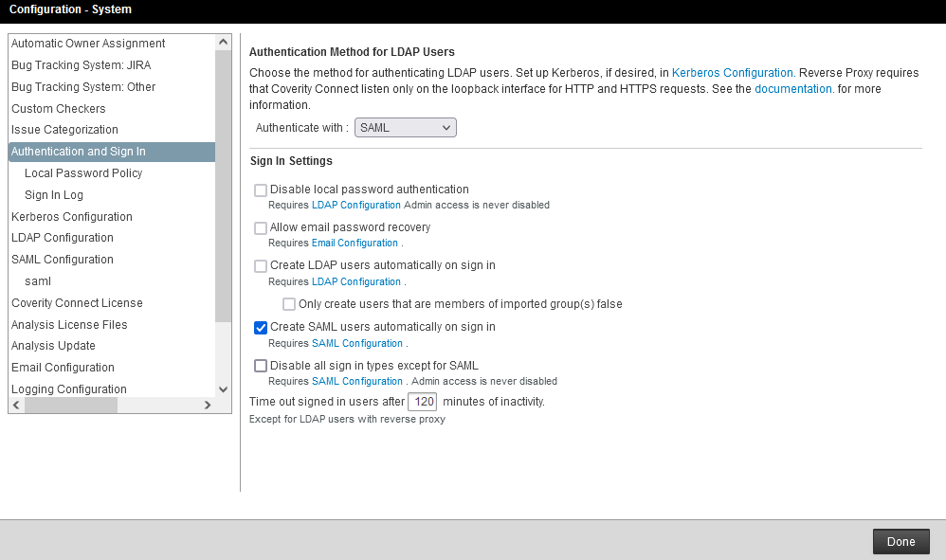Open LDAP Configuration from the local password requirement

click(355, 205)
